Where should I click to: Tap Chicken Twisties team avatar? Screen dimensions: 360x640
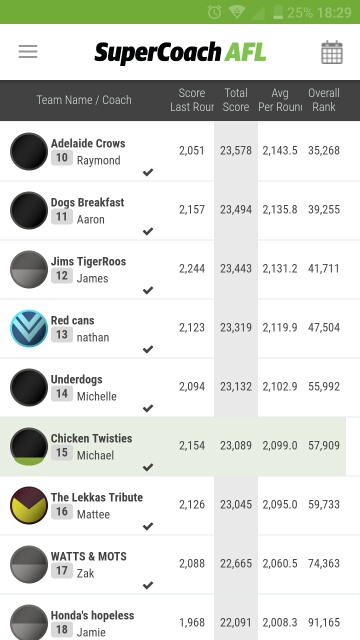pos(29,446)
